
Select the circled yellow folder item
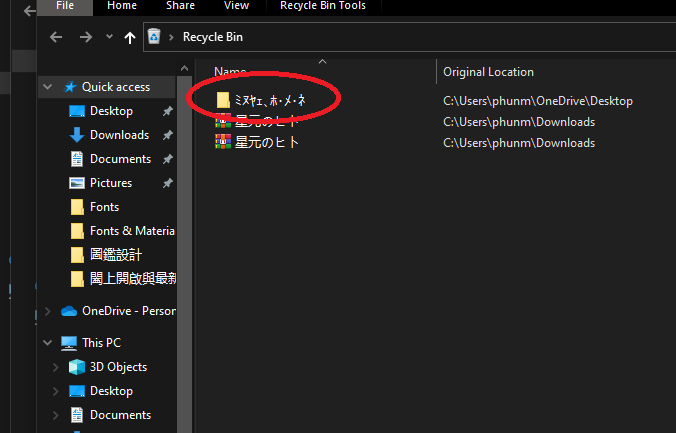coord(261,100)
